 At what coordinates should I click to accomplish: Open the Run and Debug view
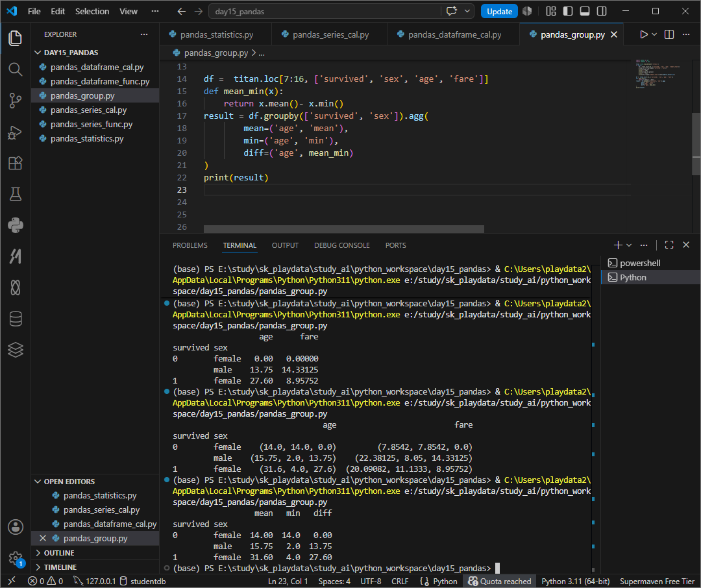[15, 132]
